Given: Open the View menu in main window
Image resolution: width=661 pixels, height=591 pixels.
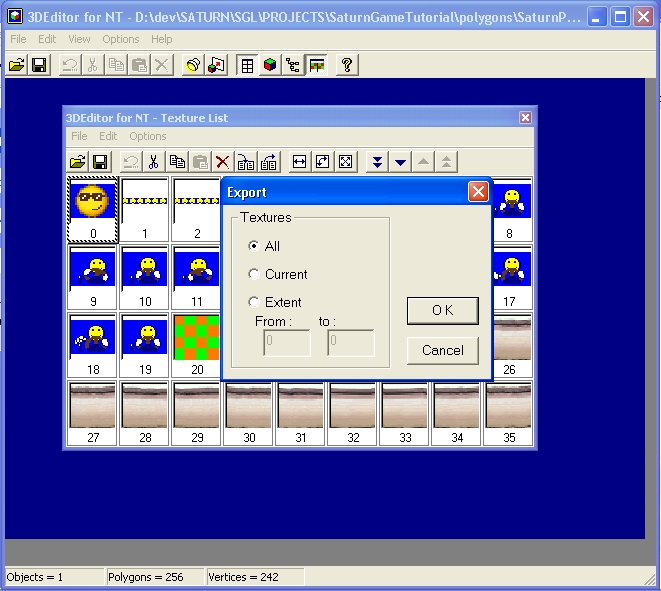Looking at the screenshot, I should pos(79,39).
